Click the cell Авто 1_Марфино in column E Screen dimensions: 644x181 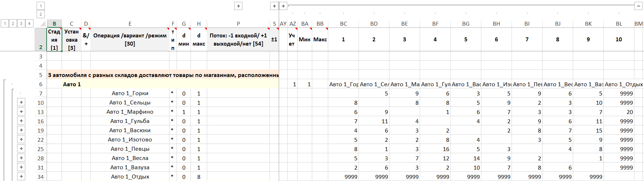tap(130, 112)
